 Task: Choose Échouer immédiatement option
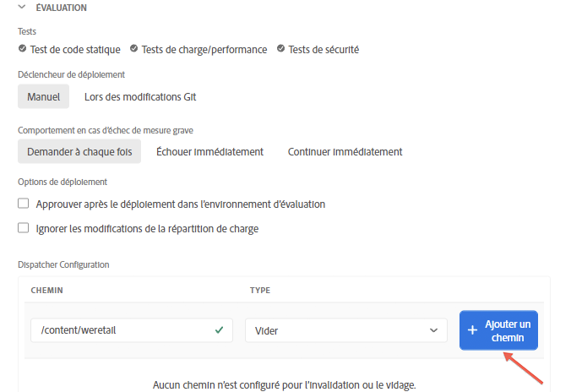[209, 151]
